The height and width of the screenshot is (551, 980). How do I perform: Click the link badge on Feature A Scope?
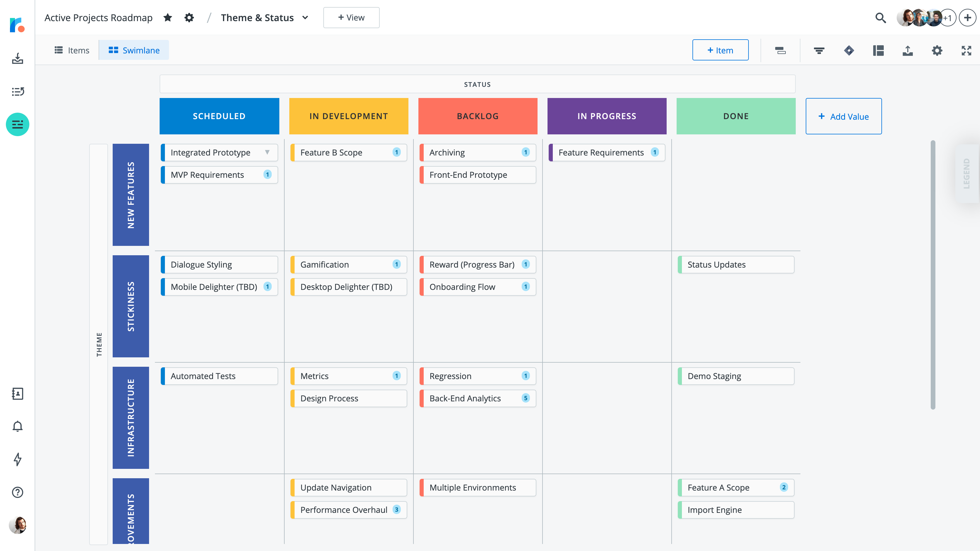pos(784,487)
